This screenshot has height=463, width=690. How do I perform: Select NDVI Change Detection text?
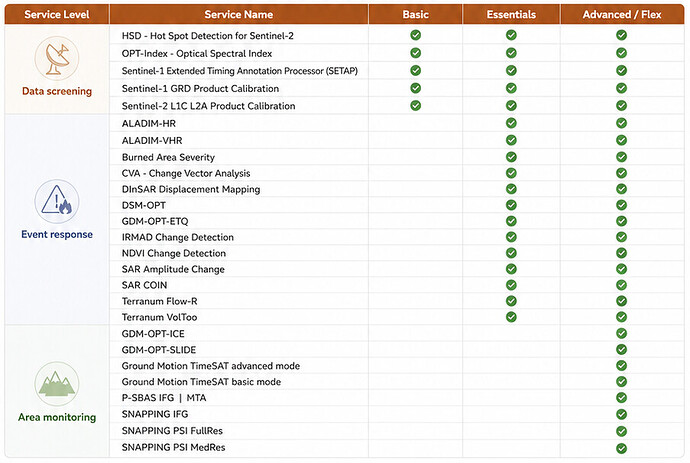pyautogui.click(x=174, y=253)
